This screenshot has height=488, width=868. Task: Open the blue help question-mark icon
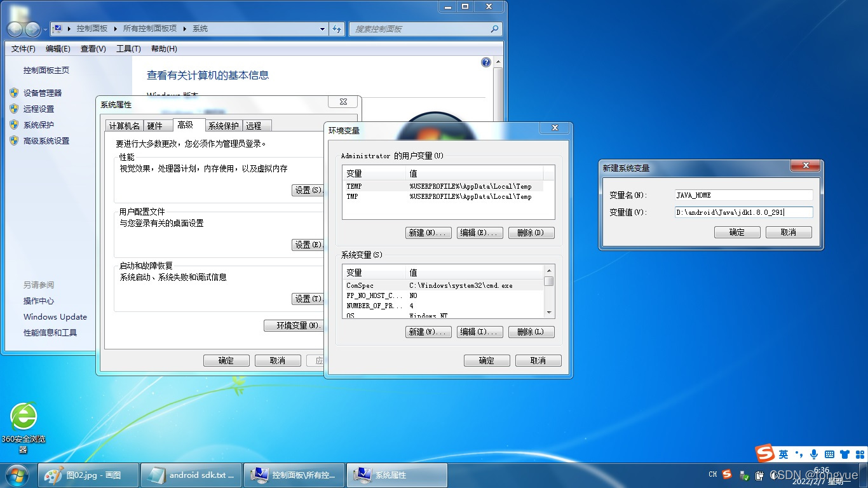tap(486, 62)
